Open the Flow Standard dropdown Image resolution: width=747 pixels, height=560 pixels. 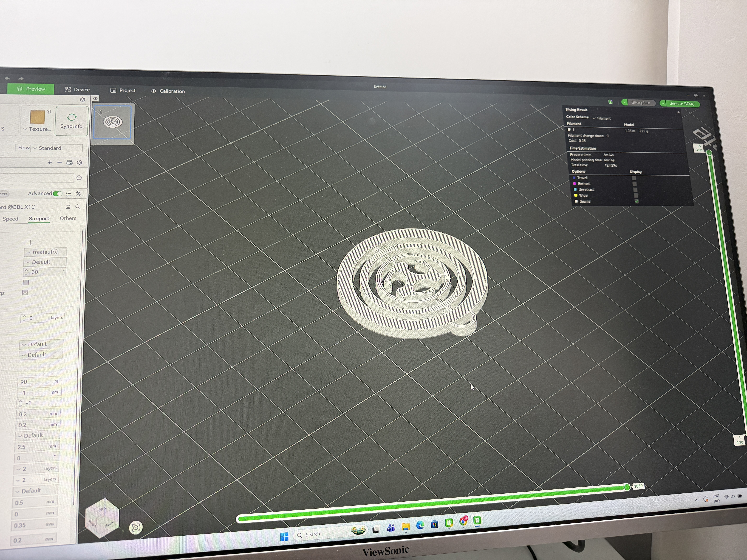[x=56, y=148]
